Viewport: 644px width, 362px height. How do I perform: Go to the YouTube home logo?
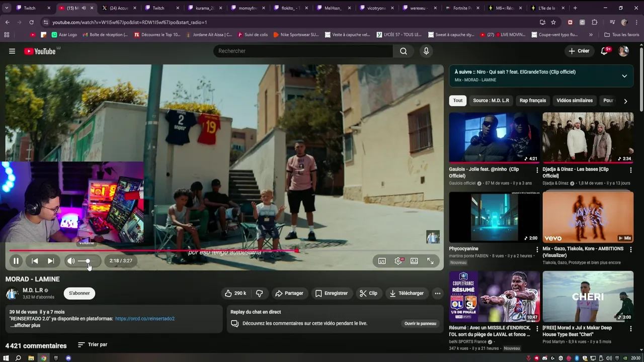(40, 51)
